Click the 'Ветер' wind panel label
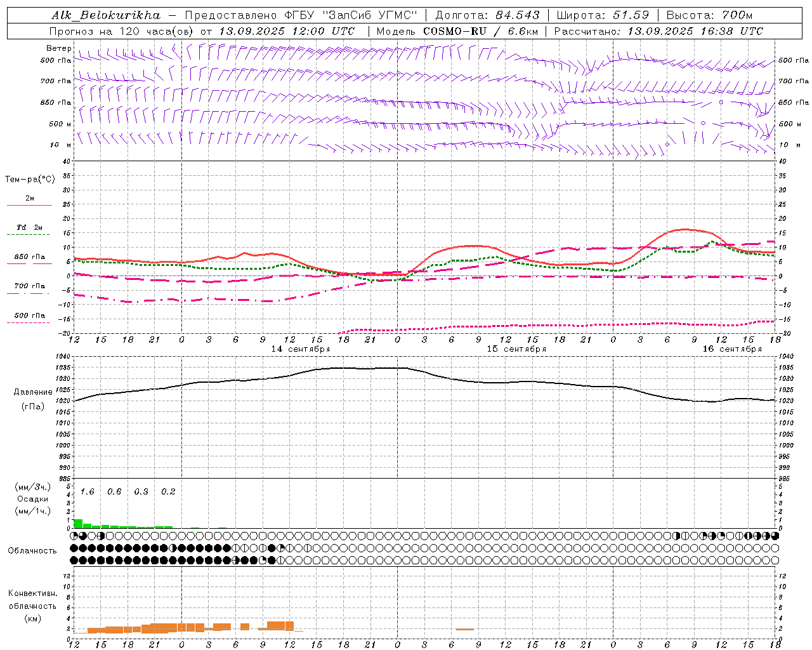The height and width of the screenshot is (650, 812). pos(59,48)
